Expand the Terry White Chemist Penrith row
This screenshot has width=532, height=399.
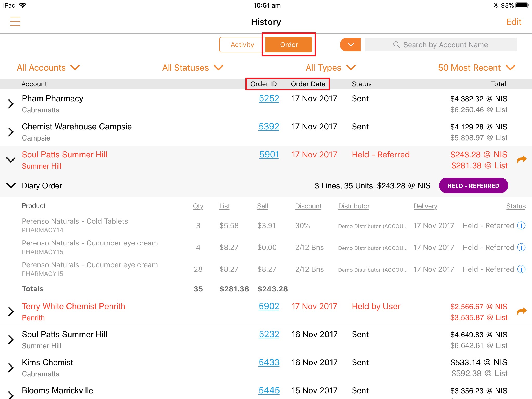point(11,312)
